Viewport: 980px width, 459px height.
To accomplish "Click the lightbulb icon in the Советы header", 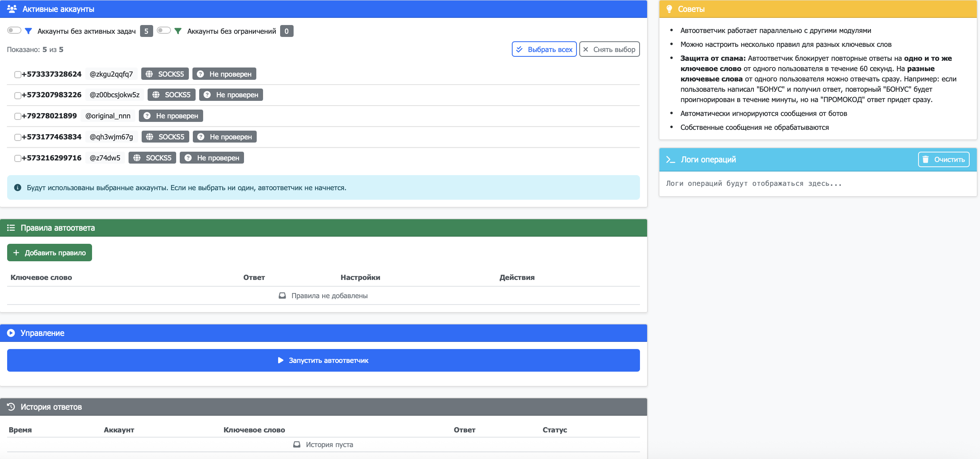I will tap(669, 9).
